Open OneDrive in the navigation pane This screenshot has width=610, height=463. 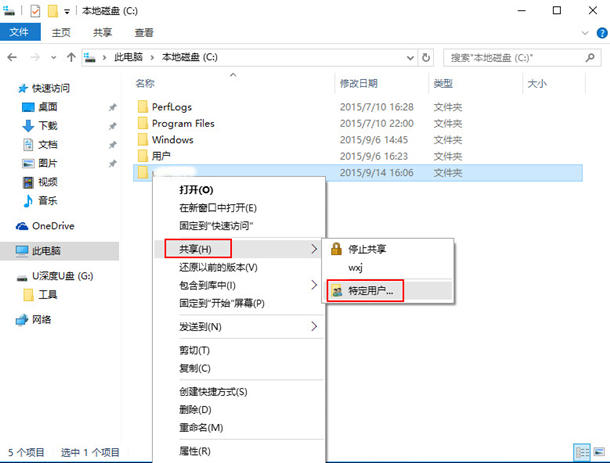[52, 225]
